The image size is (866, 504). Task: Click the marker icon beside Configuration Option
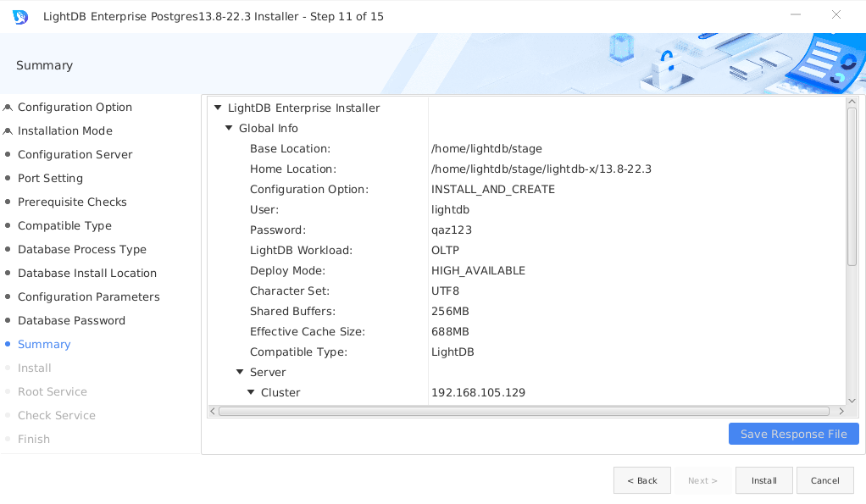click(x=8, y=107)
